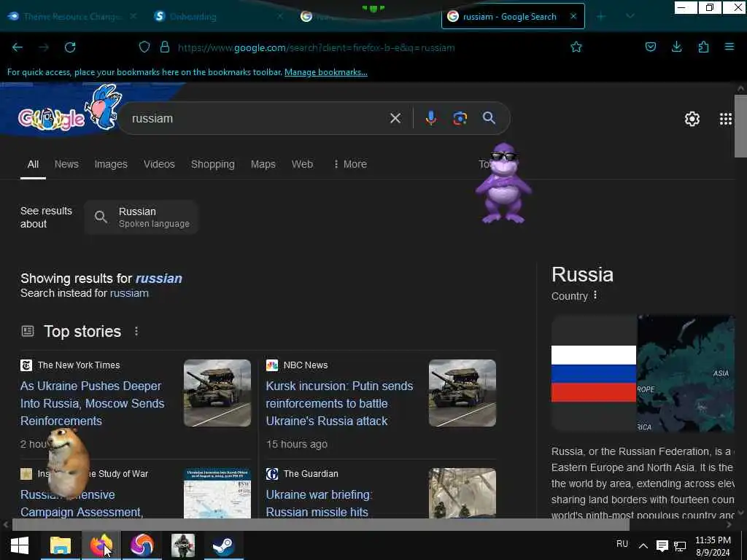
Task: Select the All results tab
Action: [x=33, y=164]
